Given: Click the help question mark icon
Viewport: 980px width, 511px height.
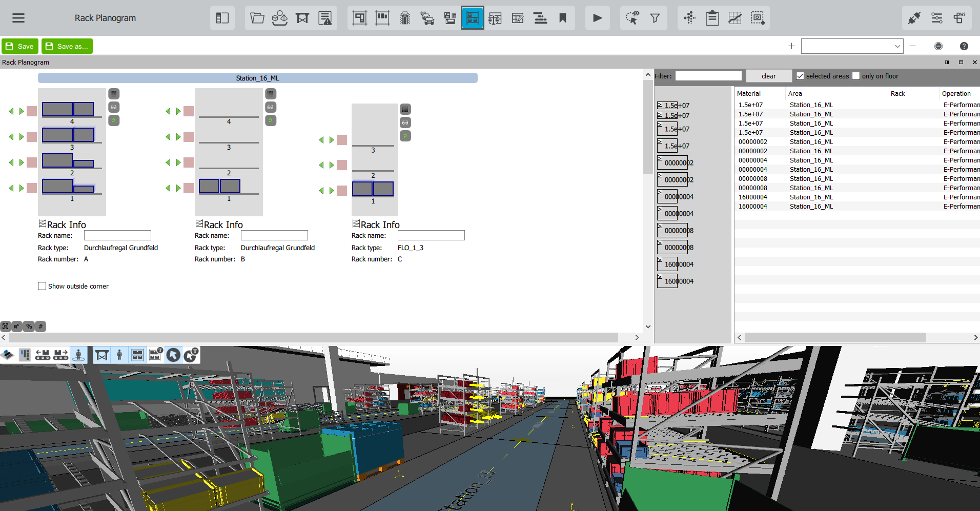Looking at the screenshot, I should pyautogui.click(x=964, y=46).
